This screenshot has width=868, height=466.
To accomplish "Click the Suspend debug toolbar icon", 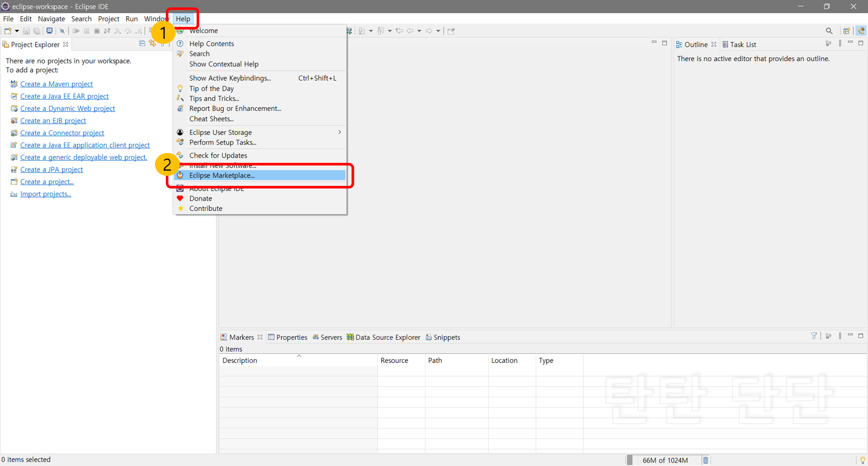I will (x=86, y=31).
